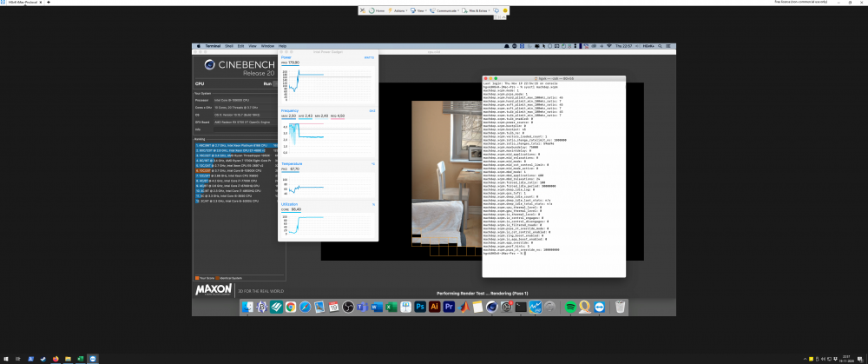The height and width of the screenshot is (364, 868).
Task: Close the TeamViewer session toolbar X icon
Action: pos(363,10)
